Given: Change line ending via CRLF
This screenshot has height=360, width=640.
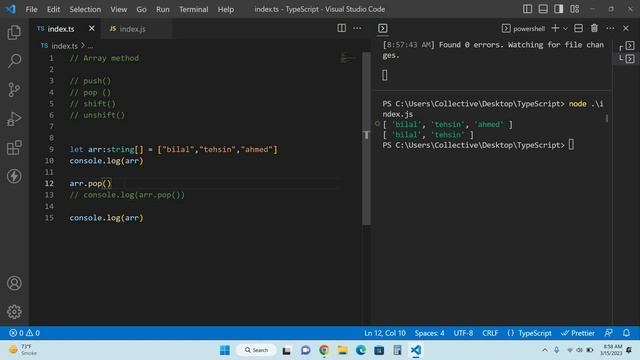Looking at the screenshot, I should click(490, 333).
